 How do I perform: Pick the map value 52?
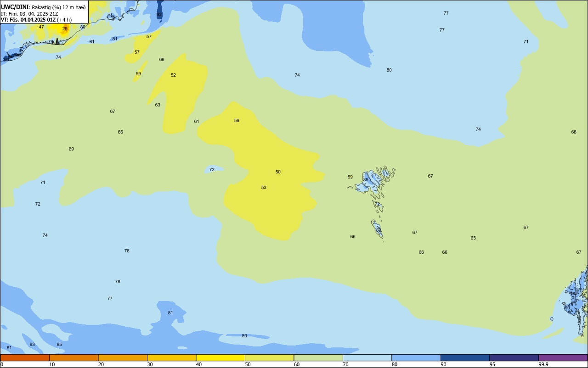173,75
